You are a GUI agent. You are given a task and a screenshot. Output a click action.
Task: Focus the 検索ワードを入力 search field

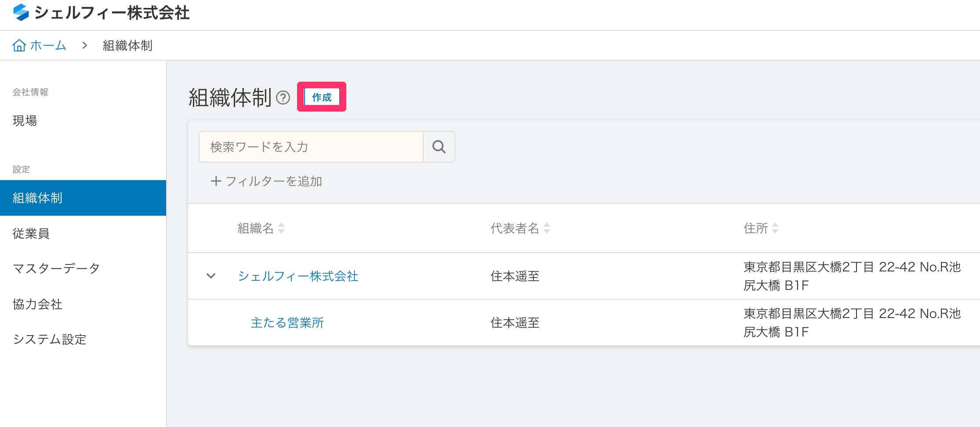click(311, 147)
